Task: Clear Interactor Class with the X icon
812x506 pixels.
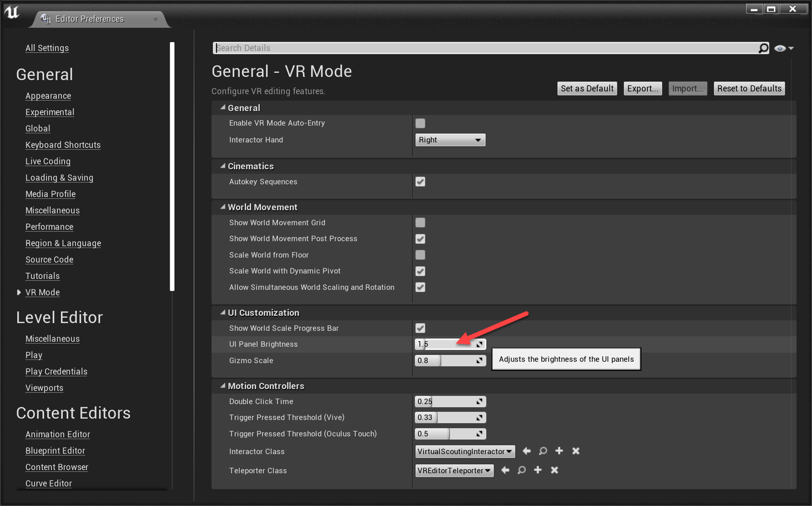Action: [575, 451]
